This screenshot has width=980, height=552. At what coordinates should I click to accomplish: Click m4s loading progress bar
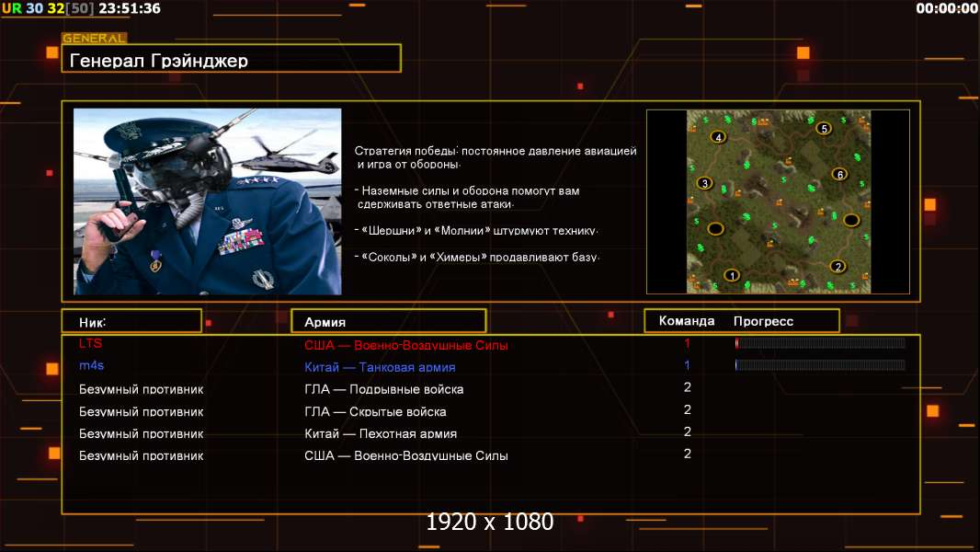(x=820, y=365)
